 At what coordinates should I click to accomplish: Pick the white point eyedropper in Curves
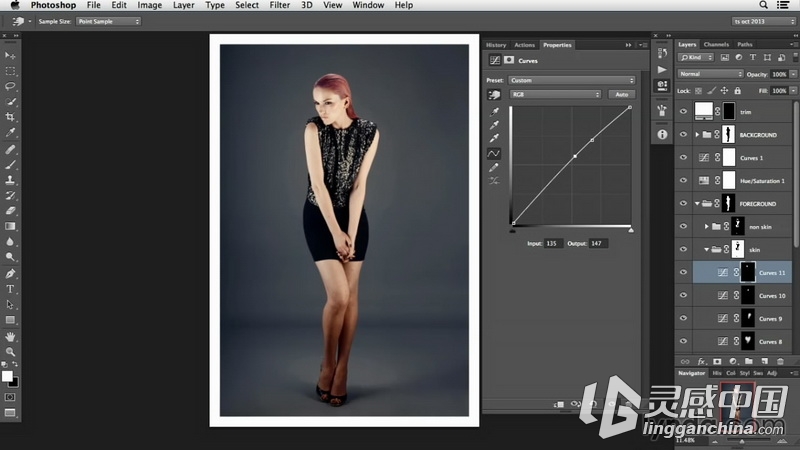[494, 138]
